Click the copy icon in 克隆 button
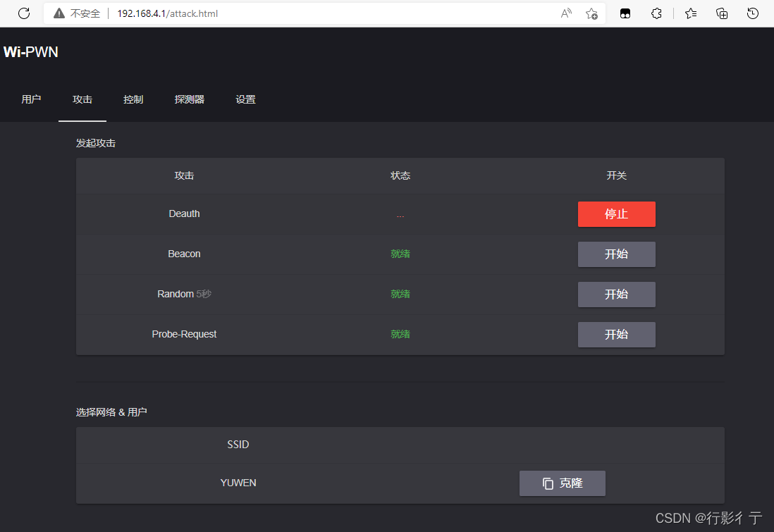The width and height of the screenshot is (774, 532). click(548, 483)
